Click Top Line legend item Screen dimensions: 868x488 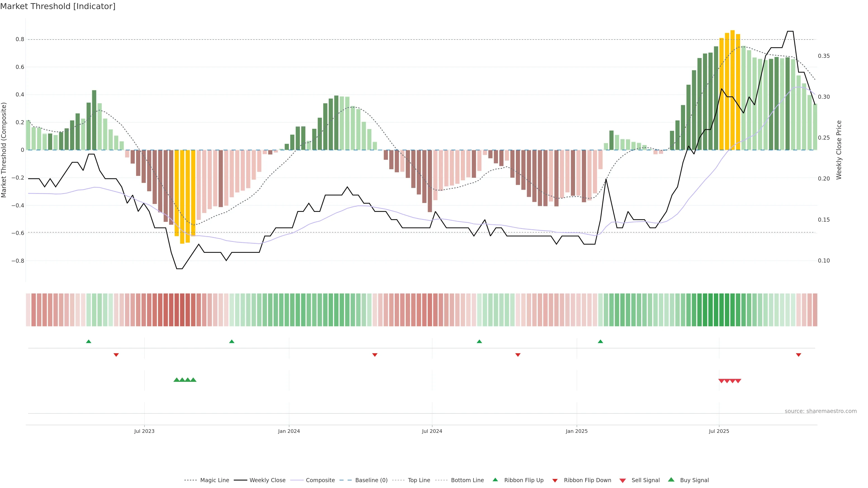tap(419, 480)
